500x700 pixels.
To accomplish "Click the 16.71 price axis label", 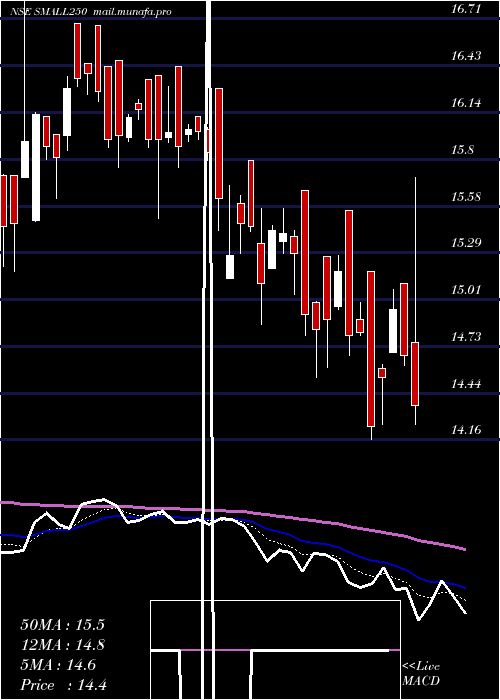I will (x=466, y=8).
